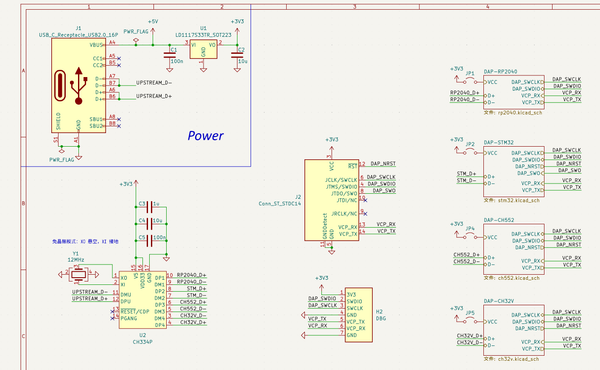This screenshot has height=370, width=600.
Task: Click the rp2040.kicad_sch file name text
Action: tap(513, 113)
